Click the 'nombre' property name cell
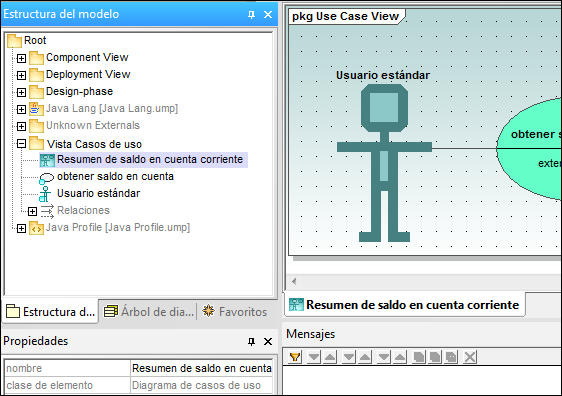The width and height of the screenshot is (562, 396). [x=67, y=368]
